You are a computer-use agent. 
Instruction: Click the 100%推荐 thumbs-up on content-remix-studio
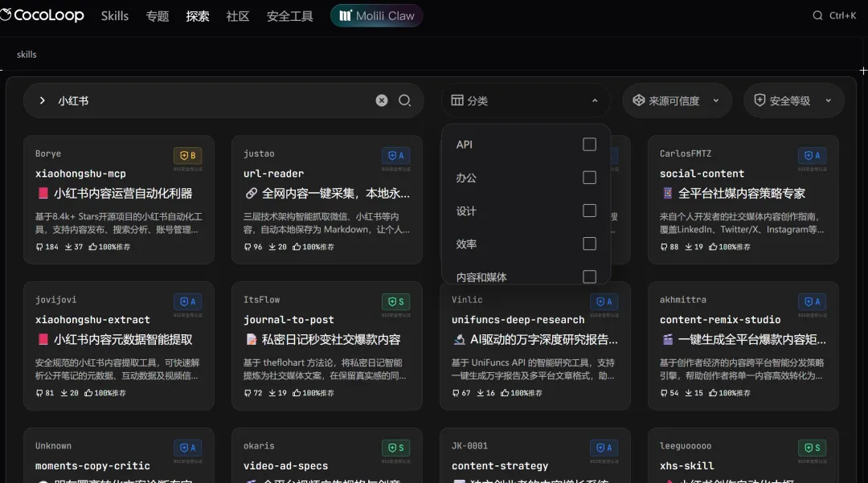(730, 393)
